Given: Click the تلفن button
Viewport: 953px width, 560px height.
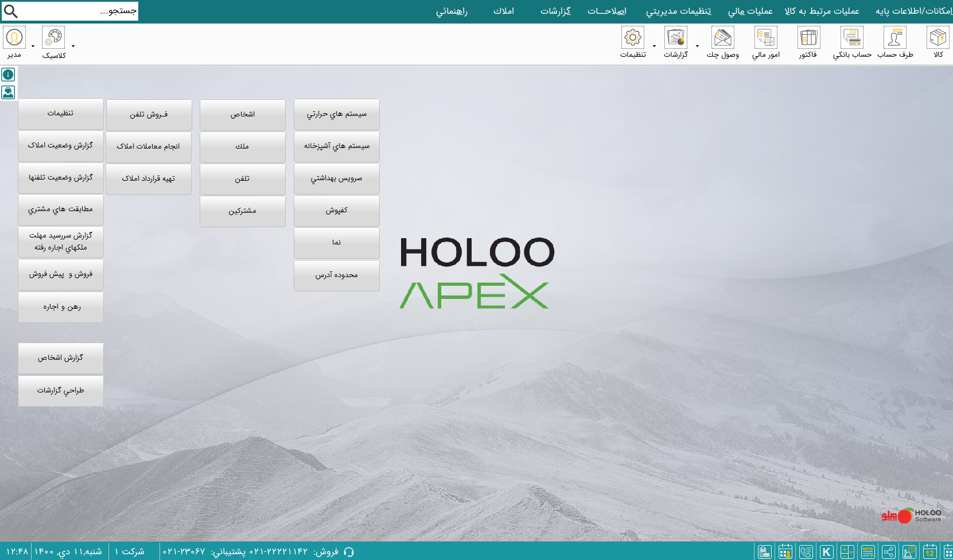Looking at the screenshot, I should click(243, 179).
